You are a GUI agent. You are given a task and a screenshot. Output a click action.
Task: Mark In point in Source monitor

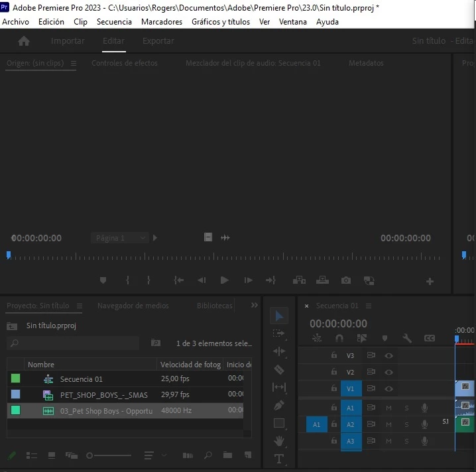[127, 280]
